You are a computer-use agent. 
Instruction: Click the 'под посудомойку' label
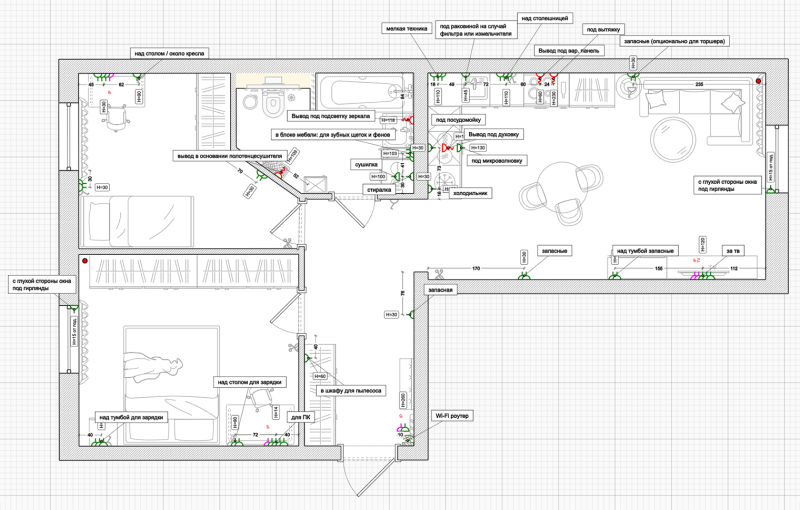tap(458, 120)
